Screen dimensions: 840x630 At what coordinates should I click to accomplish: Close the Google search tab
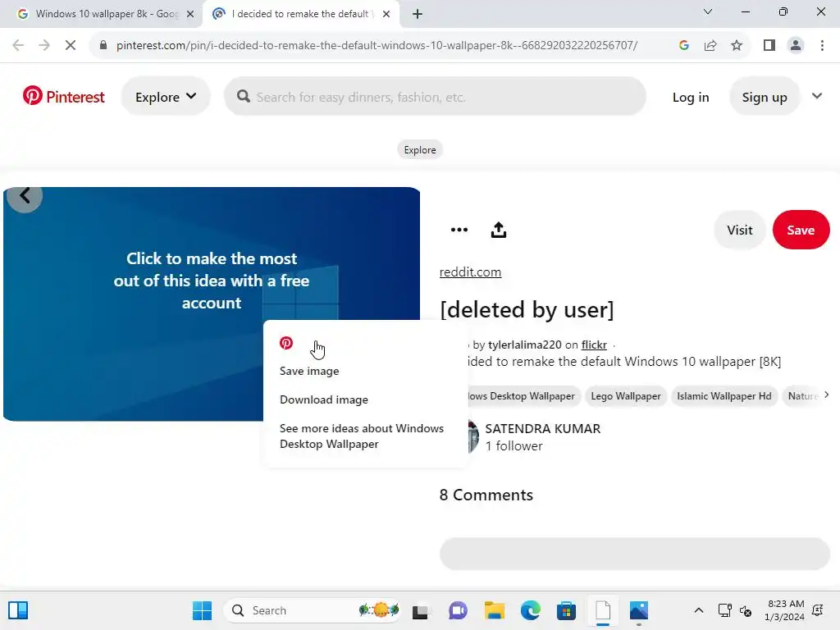pyautogui.click(x=189, y=15)
